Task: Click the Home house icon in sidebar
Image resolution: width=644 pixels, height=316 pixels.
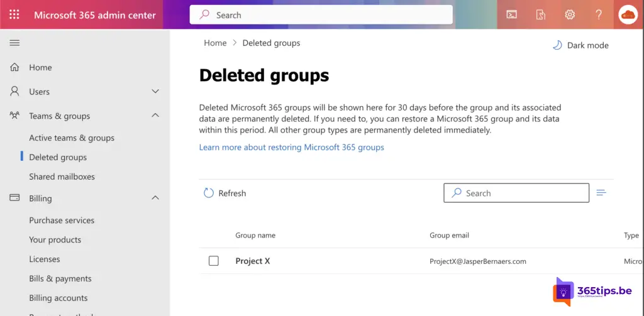Action: [15, 67]
